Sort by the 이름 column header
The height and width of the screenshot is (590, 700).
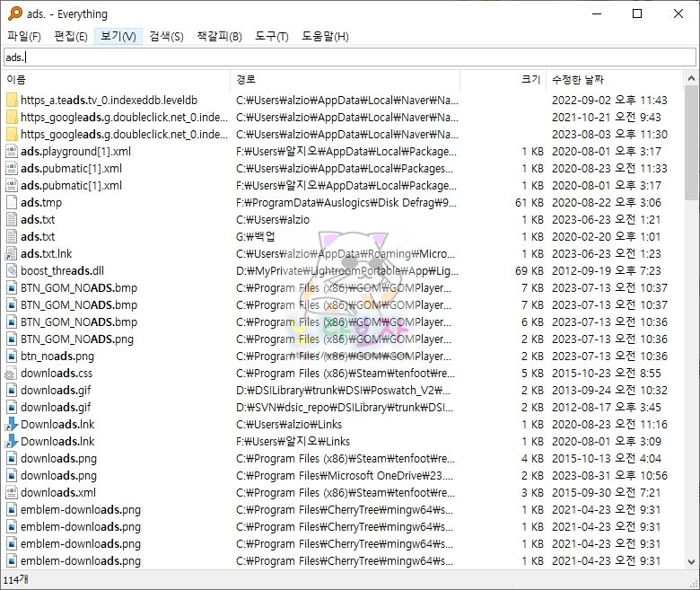(x=116, y=80)
